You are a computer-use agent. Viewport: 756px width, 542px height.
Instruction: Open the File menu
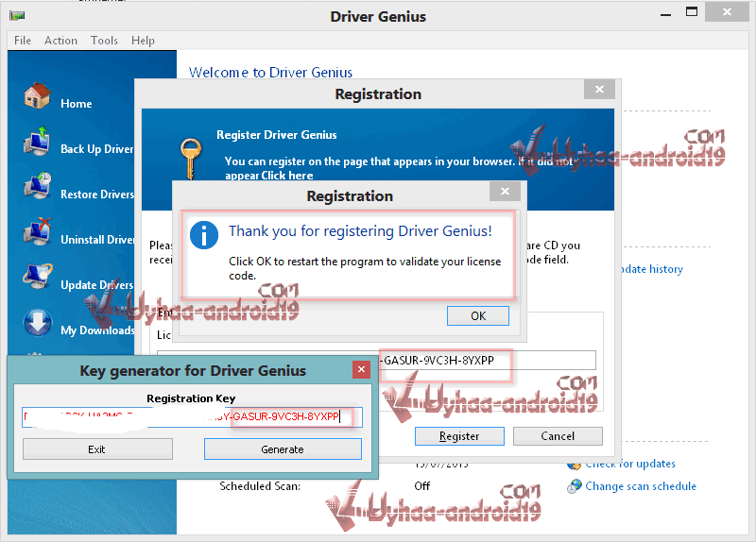(23, 41)
